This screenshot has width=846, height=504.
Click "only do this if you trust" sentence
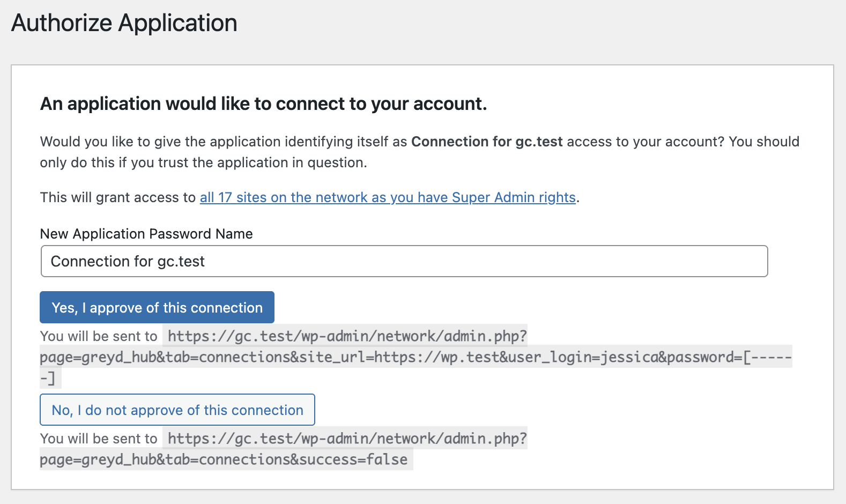click(203, 162)
